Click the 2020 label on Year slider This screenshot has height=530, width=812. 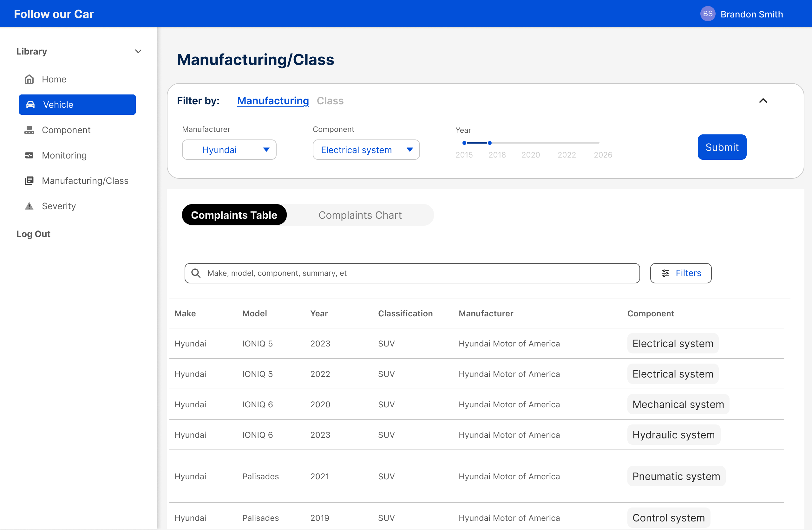[531, 155]
